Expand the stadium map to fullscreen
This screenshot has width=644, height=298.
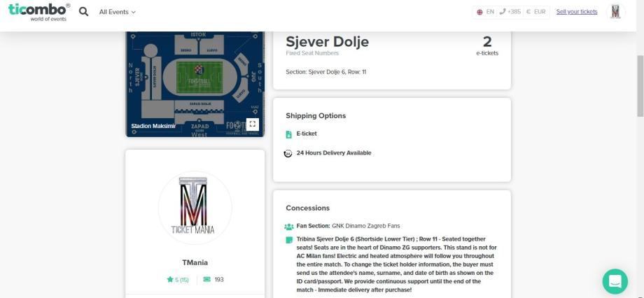click(253, 125)
